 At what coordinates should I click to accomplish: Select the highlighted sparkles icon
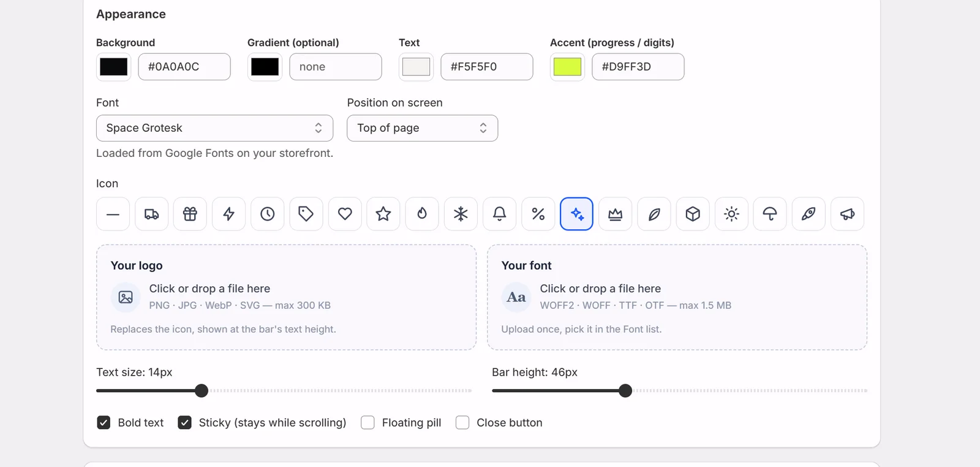pyautogui.click(x=576, y=214)
